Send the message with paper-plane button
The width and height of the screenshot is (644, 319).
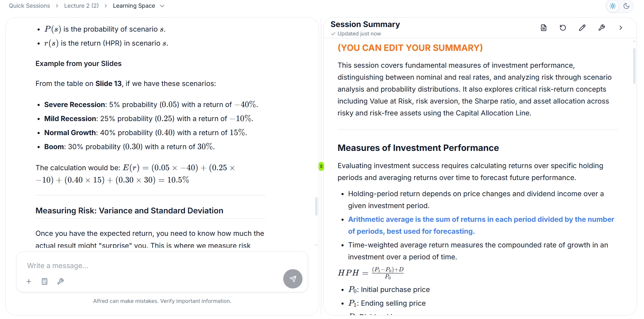(293, 279)
